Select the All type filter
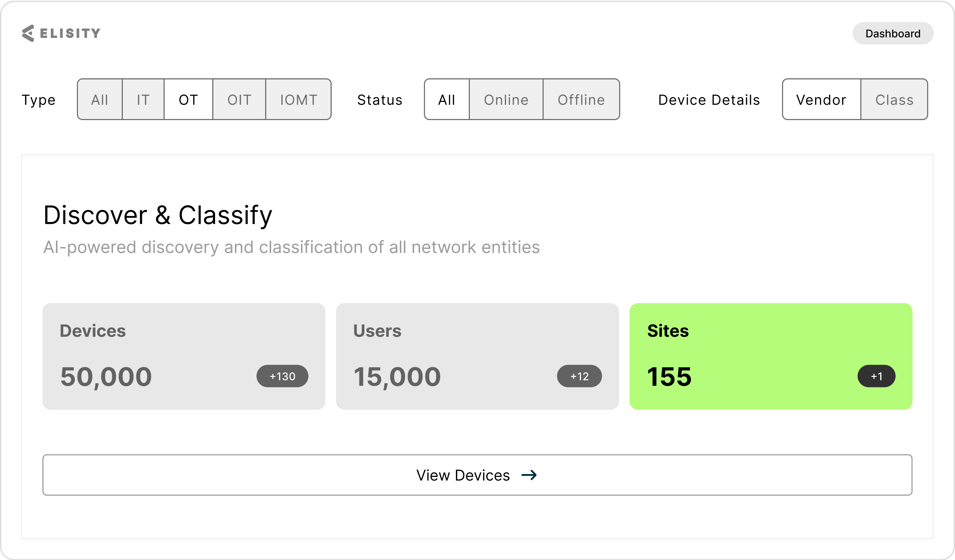 [100, 100]
